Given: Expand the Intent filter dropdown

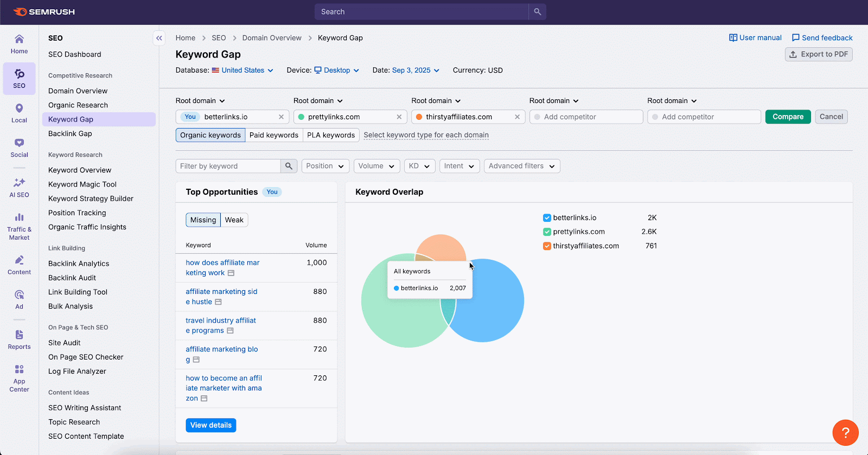Looking at the screenshot, I should (459, 166).
